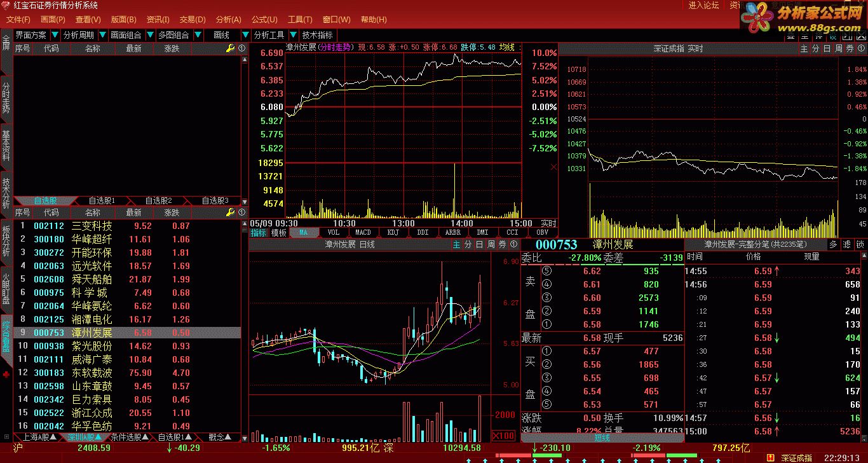Open the 界面方案 dropdown arrow
This screenshot has height=463, width=868.
pos(55,35)
